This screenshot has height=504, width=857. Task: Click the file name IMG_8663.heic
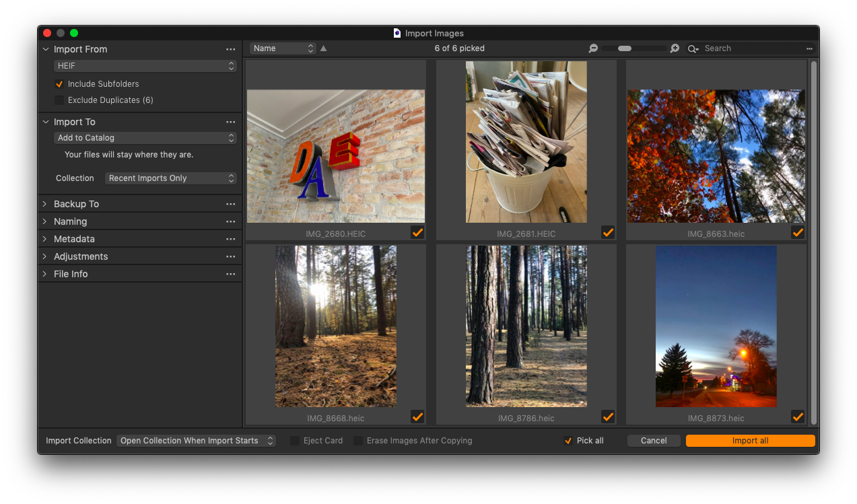tap(716, 233)
